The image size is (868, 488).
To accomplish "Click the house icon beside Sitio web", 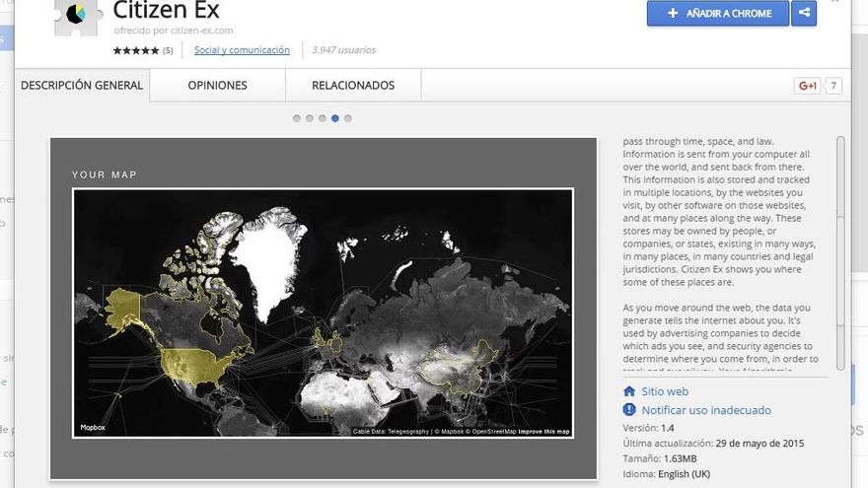I will pos(629,391).
